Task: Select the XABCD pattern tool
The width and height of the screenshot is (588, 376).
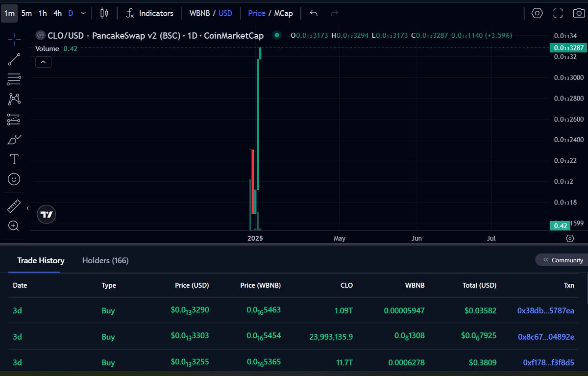Action: [x=13, y=99]
